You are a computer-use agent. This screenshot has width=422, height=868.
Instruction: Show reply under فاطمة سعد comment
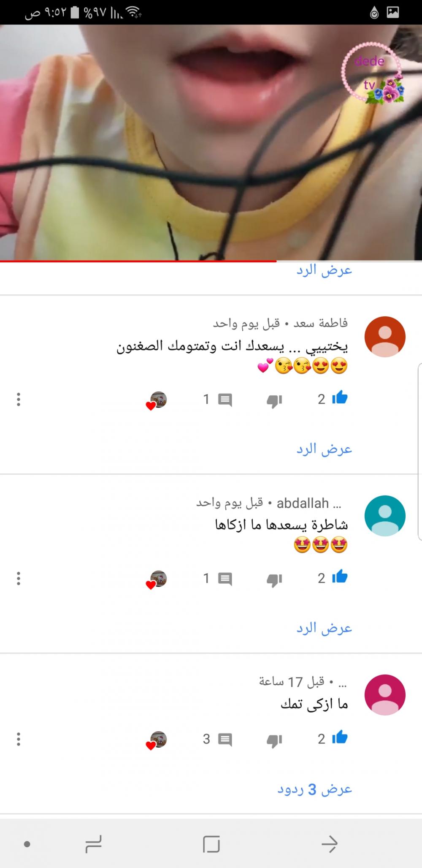tap(324, 449)
